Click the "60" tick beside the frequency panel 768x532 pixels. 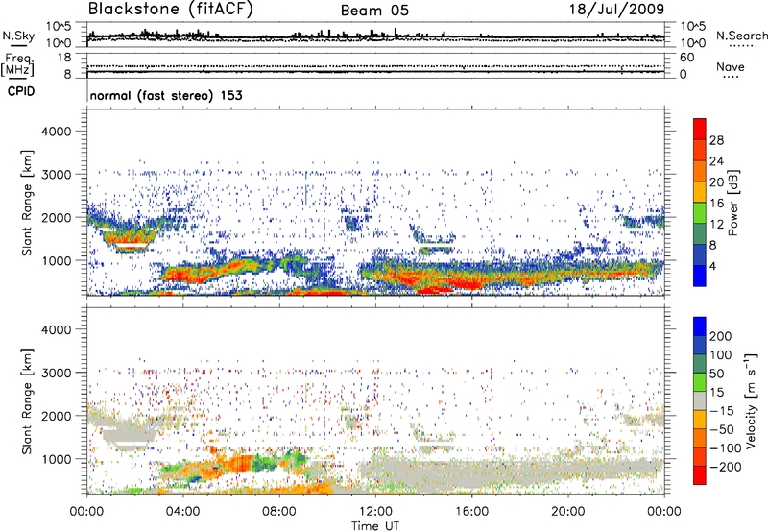click(x=686, y=58)
